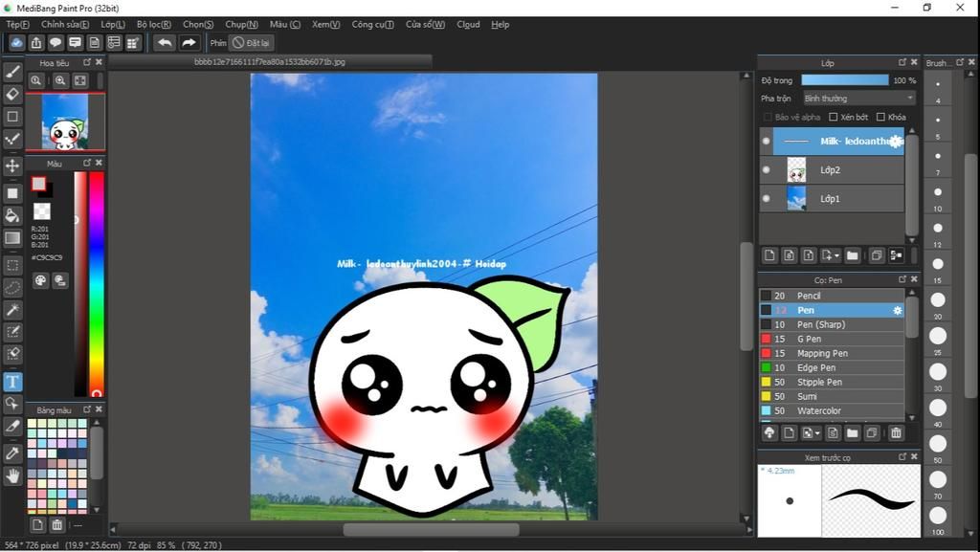Enable the Khóa lock checkbox

click(x=880, y=117)
